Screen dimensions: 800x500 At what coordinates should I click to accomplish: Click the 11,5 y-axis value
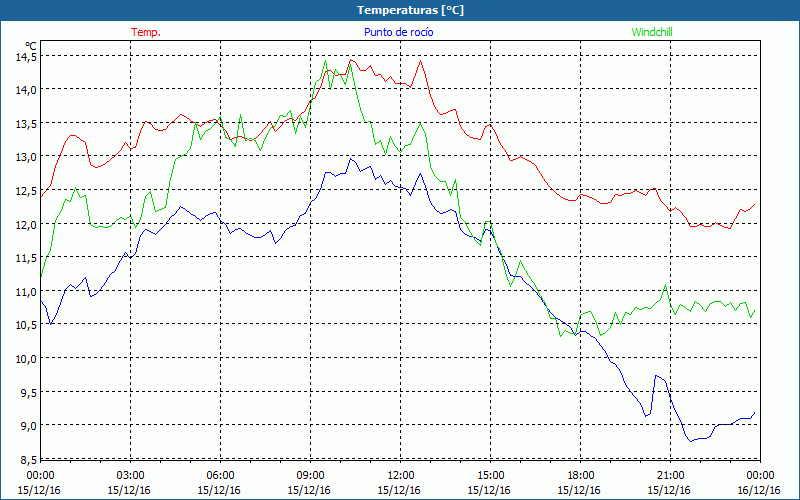coord(26,258)
